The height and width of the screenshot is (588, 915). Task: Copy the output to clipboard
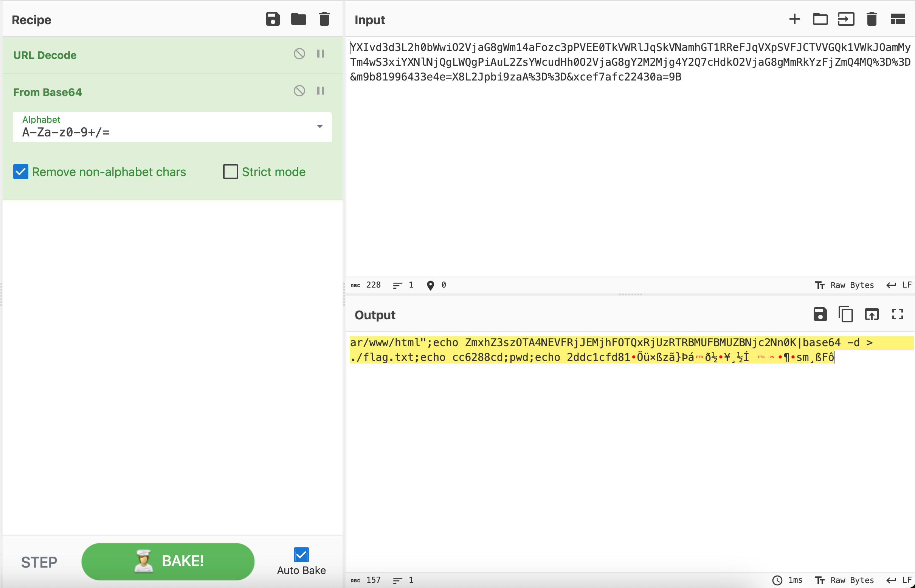(846, 314)
